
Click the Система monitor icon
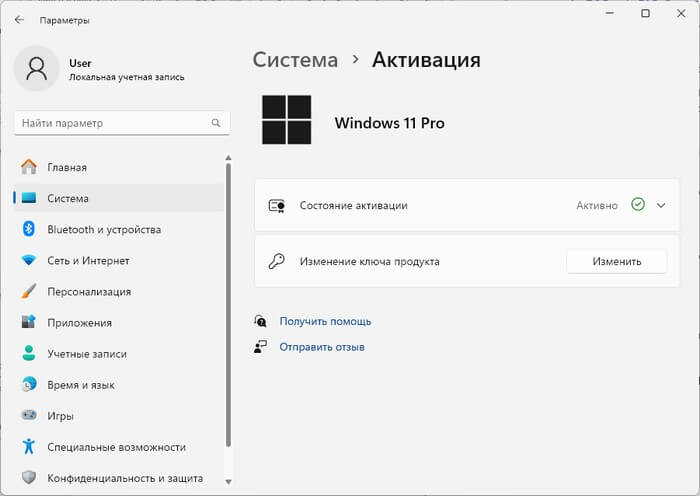coord(29,198)
